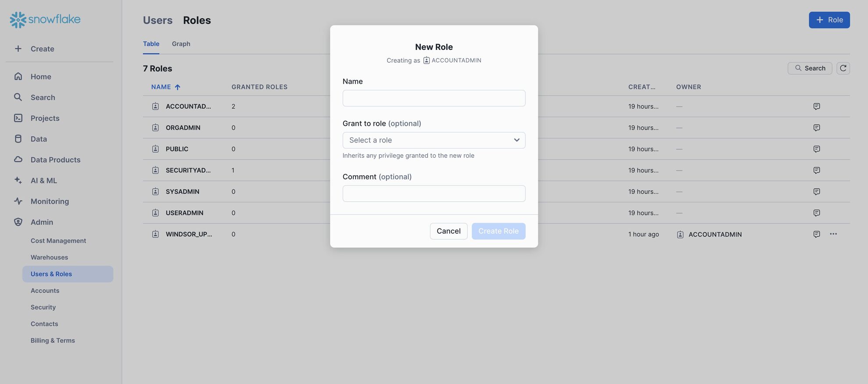Select Users & Roles item

pyautogui.click(x=68, y=274)
